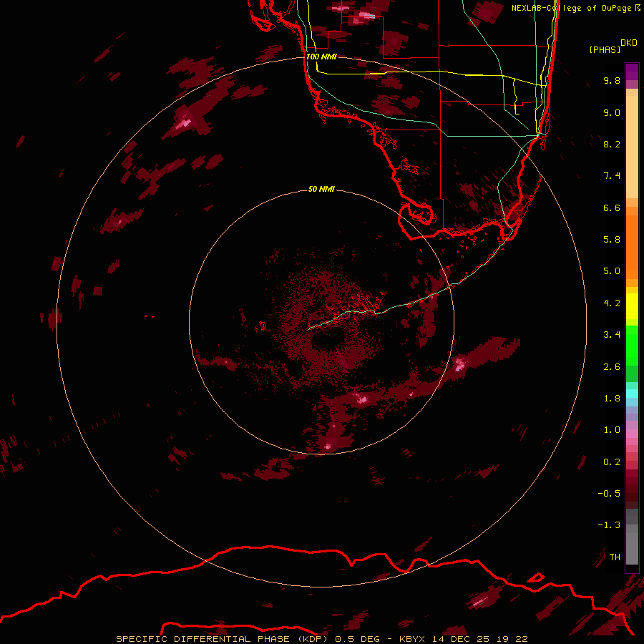644x644 pixels.
Task: Click the 1.0 value on color scale
Action: 612,430
